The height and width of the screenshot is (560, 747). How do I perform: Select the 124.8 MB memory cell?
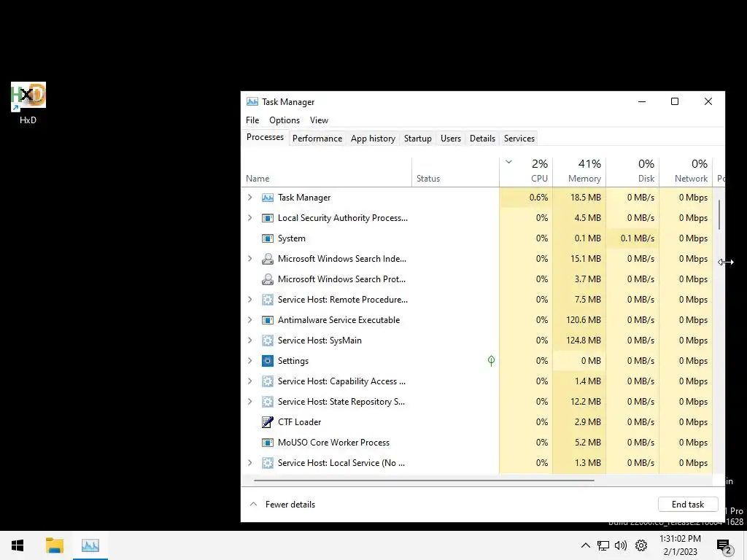(579, 341)
